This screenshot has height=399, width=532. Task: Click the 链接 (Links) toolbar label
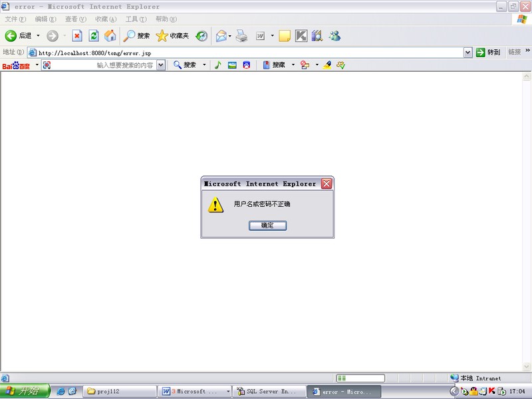514,52
